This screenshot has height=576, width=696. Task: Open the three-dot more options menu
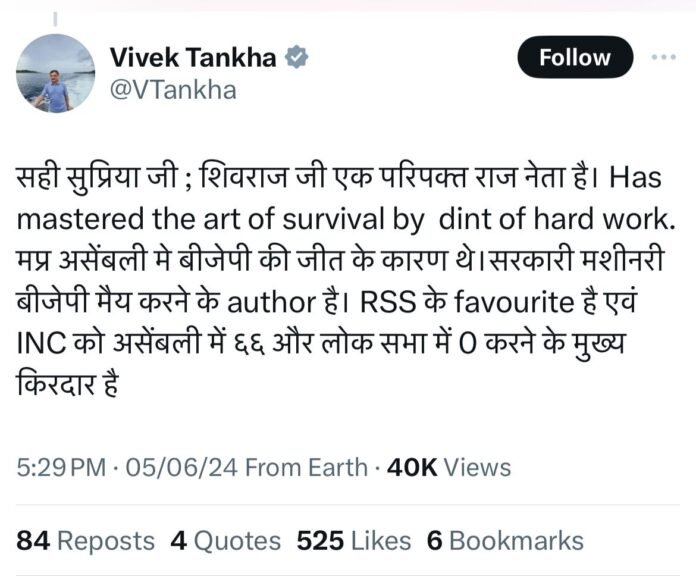pos(663,57)
